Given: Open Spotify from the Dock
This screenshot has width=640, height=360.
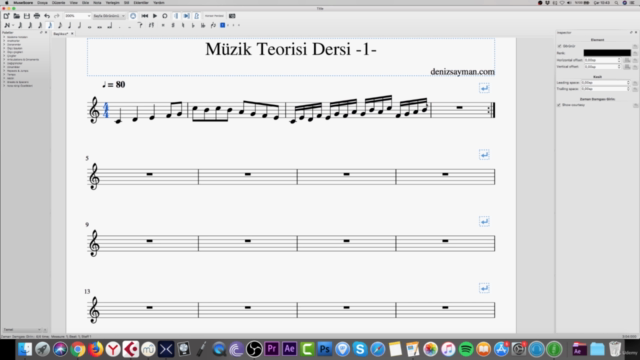Looking at the screenshot, I should click(466, 349).
